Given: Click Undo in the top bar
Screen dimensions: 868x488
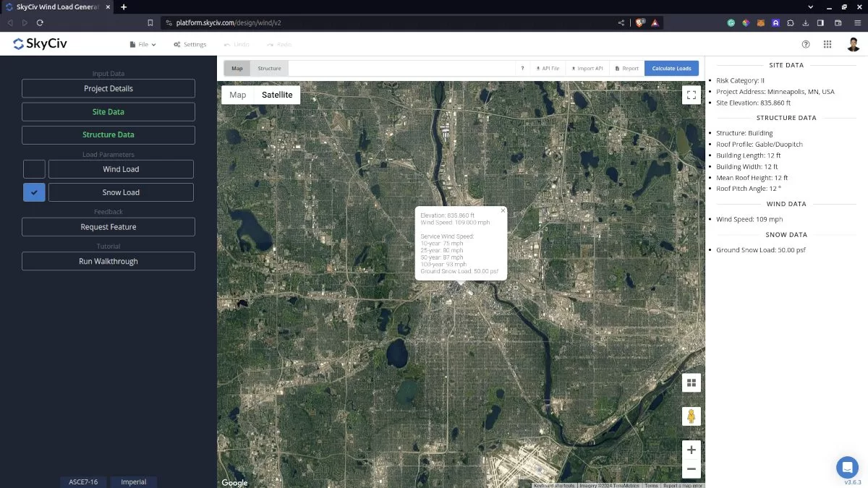Looking at the screenshot, I should click(237, 44).
